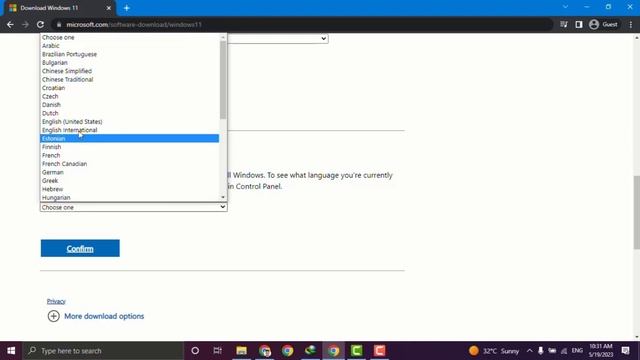
Task: Open the weather widget 32°C Sunny
Action: (x=494, y=351)
